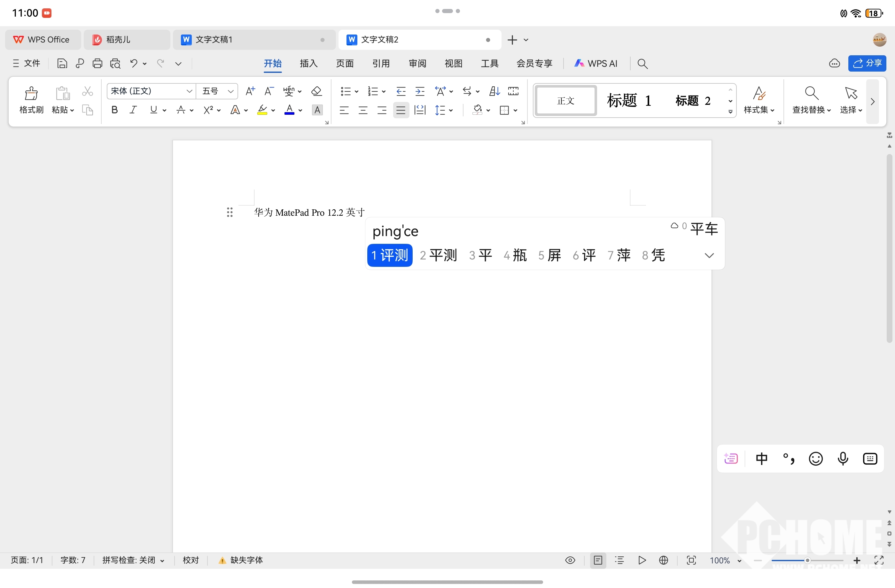Click the copy icon below scissors
Screen dimensions: 895x588
[87, 110]
